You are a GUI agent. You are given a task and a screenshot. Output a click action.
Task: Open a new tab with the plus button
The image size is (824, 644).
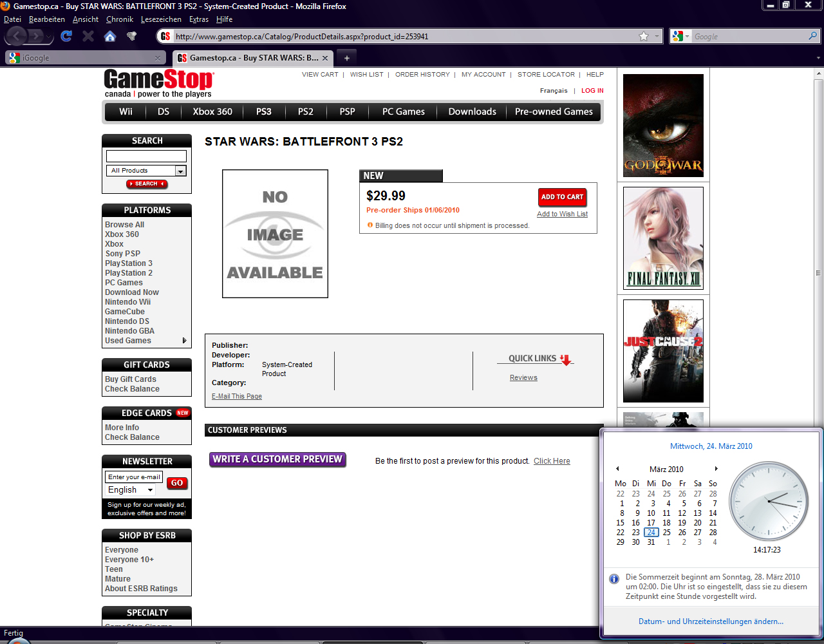point(346,58)
